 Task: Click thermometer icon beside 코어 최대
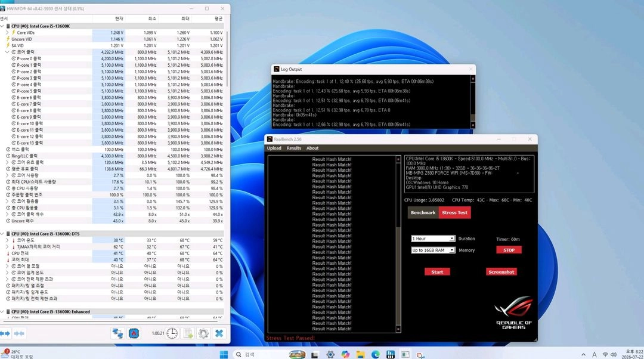[x=8, y=260]
